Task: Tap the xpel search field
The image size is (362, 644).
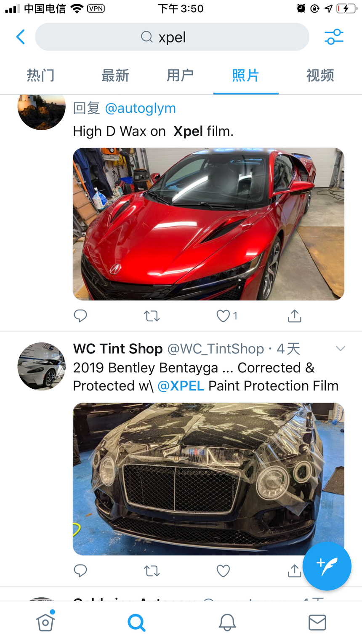Action: click(x=172, y=37)
